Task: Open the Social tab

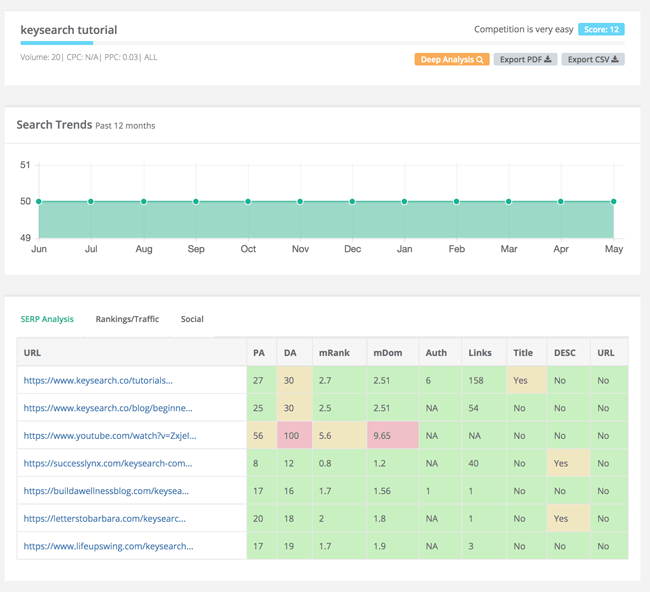Action: click(x=192, y=319)
